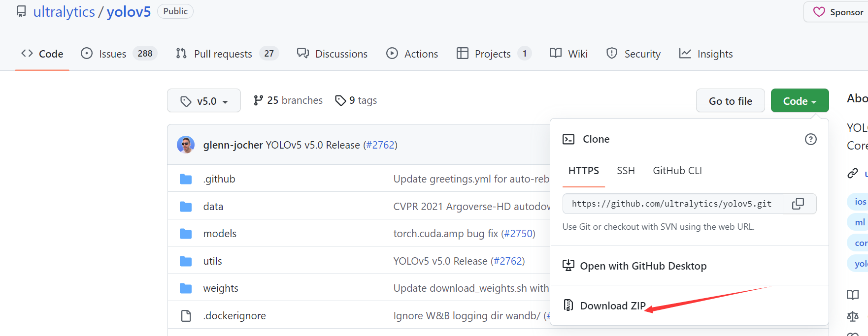Click the Clone help question mark icon
The height and width of the screenshot is (336, 868).
(x=810, y=139)
